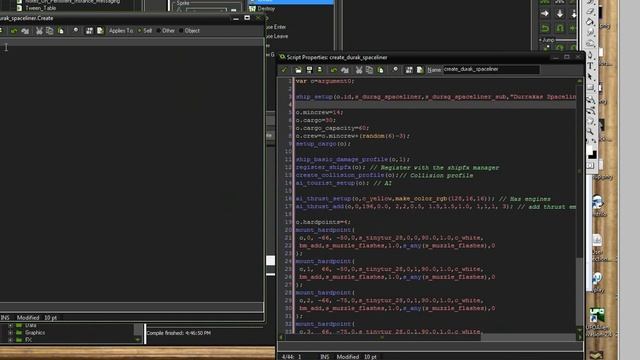
Task: Expand the Graphics folder in resource tree
Action: pos(10,333)
